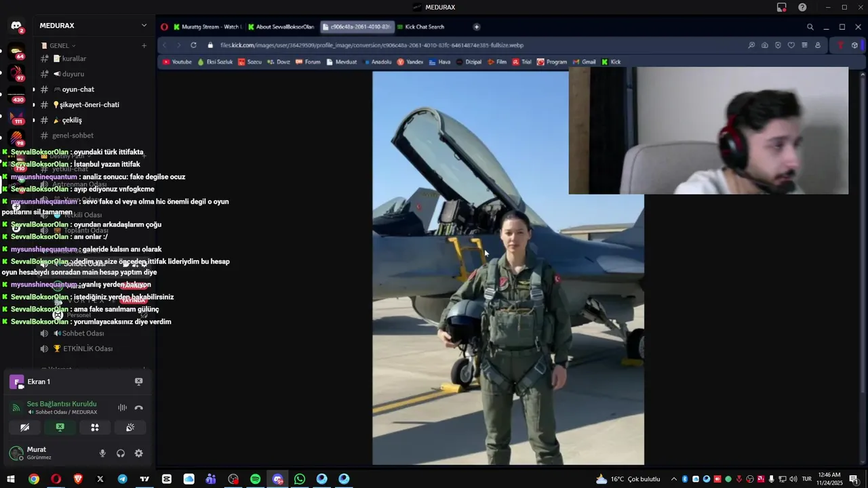Open the Discord soundboard button
The height and width of the screenshot is (488, 868).
pyautogui.click(x=130, y=428)
